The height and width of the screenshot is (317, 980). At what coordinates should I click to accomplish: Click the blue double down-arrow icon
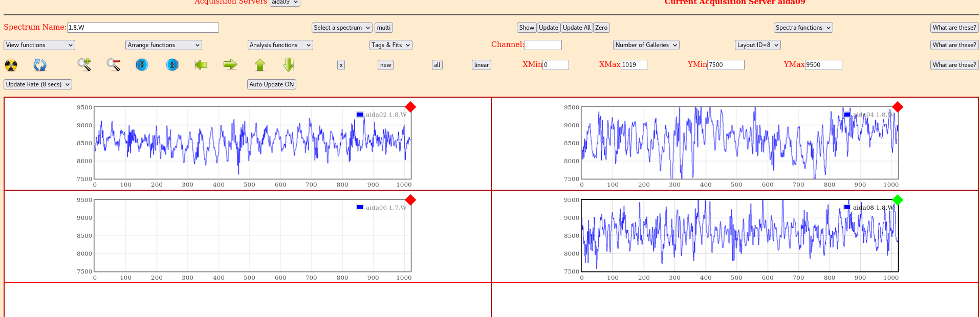142,65
